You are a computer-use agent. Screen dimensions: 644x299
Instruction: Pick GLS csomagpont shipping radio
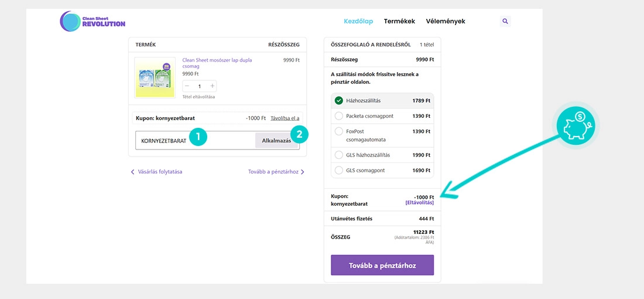(x=339, y=170)
